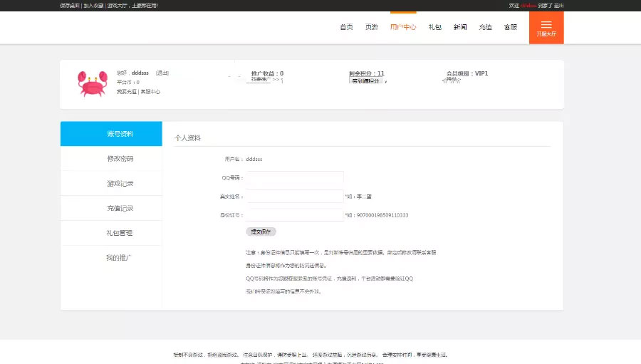Select the 账号资料 sidebar tab

point(112,134)
